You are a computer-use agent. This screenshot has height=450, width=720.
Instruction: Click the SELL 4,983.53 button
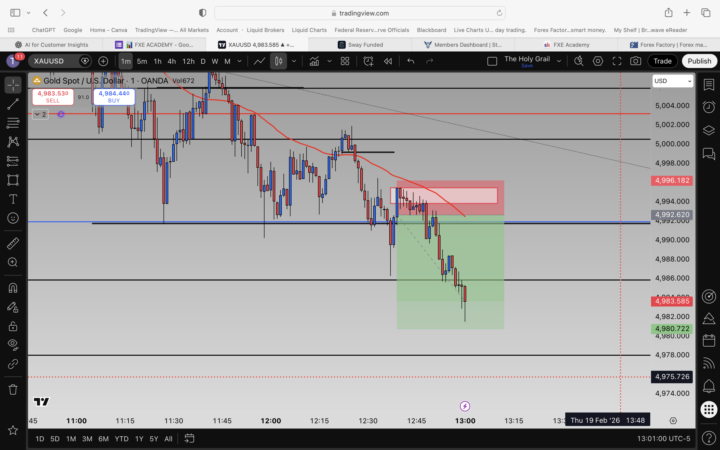click(53, 96)
